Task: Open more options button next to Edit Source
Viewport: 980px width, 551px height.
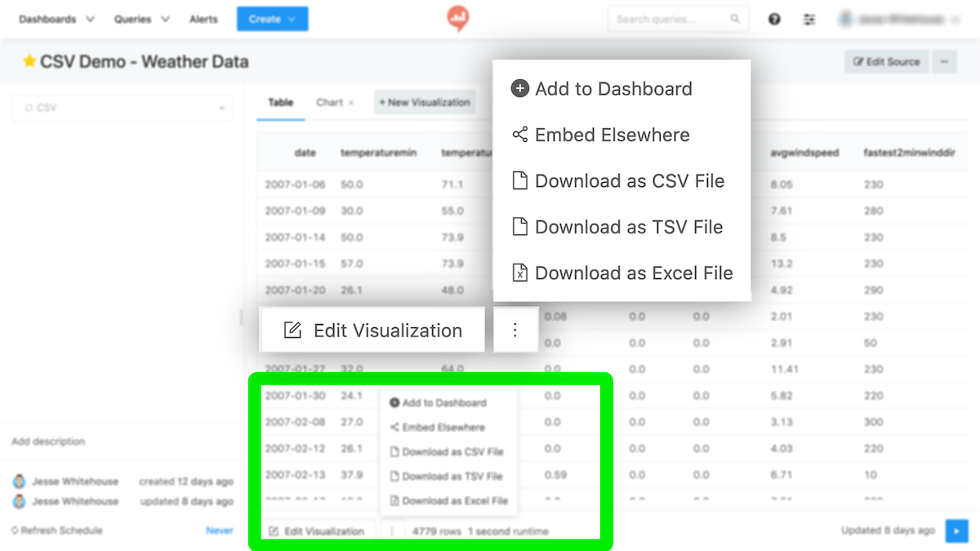Action: coord(945,61)
